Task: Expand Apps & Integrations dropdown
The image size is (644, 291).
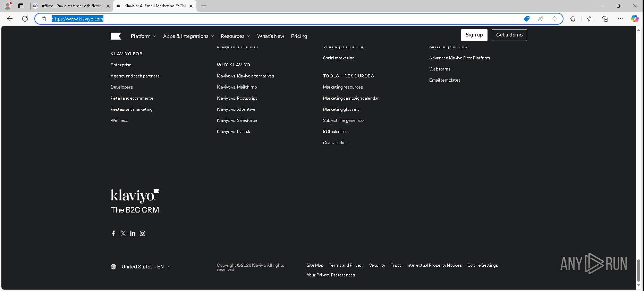Action: (x=188, y=36)
